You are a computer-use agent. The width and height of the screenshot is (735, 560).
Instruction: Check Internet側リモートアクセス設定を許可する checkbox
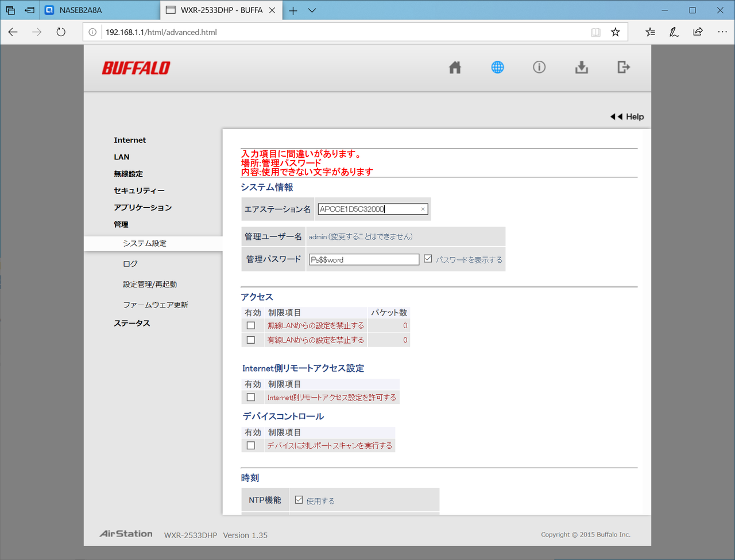coord(251,397)
